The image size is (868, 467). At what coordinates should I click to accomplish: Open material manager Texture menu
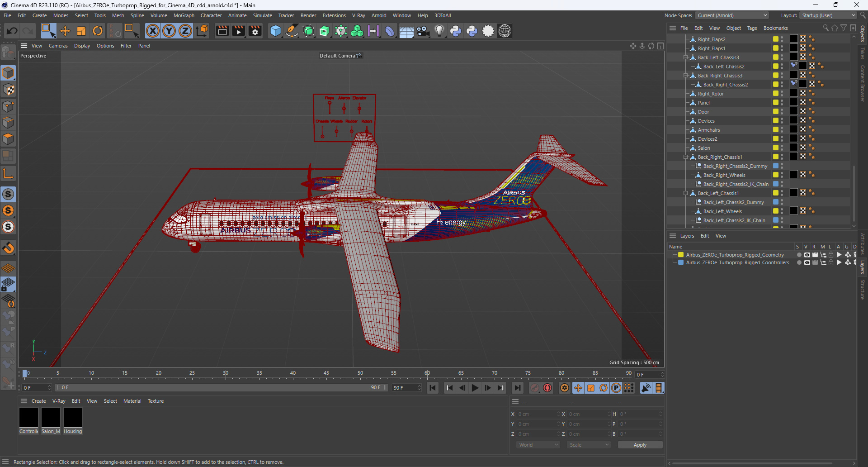[156, 401]
